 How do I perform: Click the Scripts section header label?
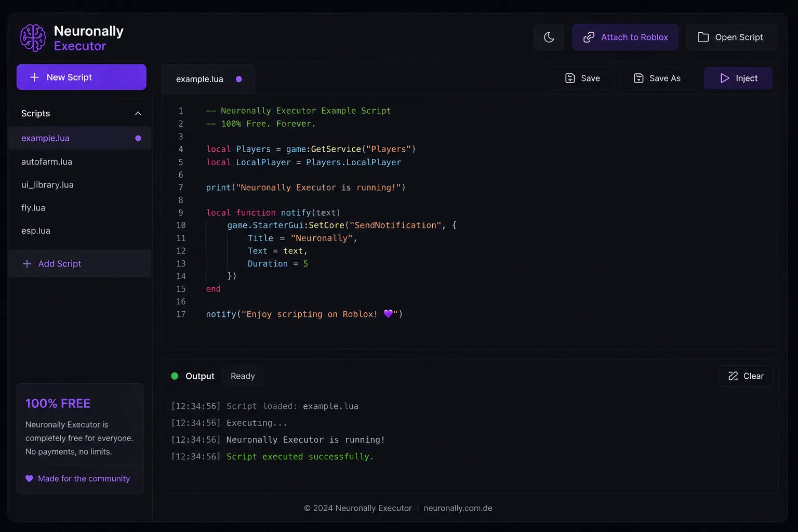point(35,113)
